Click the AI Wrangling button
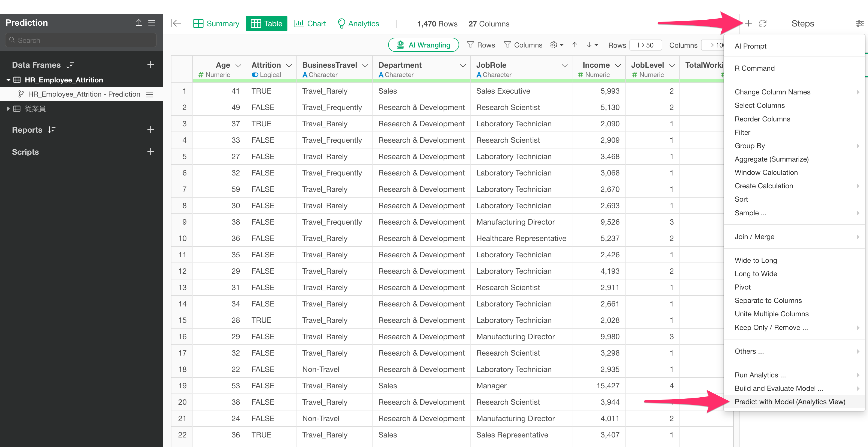Viewport: 868px width, 447px height. [x=423, y=45]
